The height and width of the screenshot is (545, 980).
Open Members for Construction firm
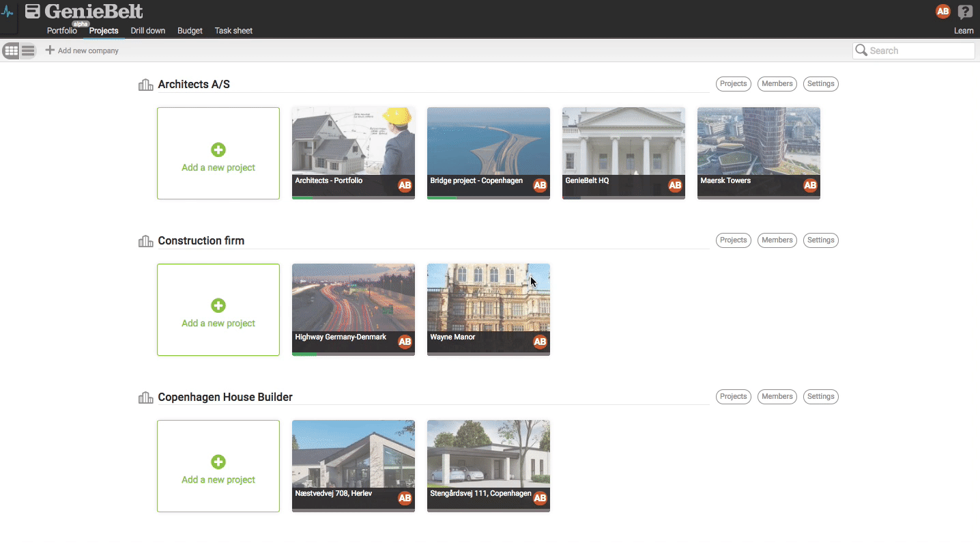(x=777, y=240)
